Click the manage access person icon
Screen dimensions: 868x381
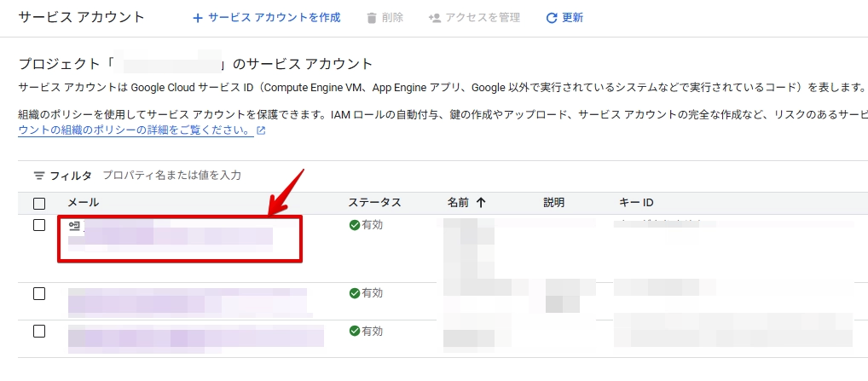pyautogui.click(x=435, y=18)
